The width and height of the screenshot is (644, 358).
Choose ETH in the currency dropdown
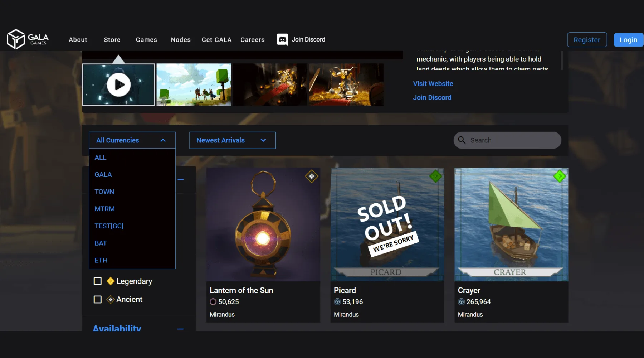pyautogui.click(x=101, y=260)
